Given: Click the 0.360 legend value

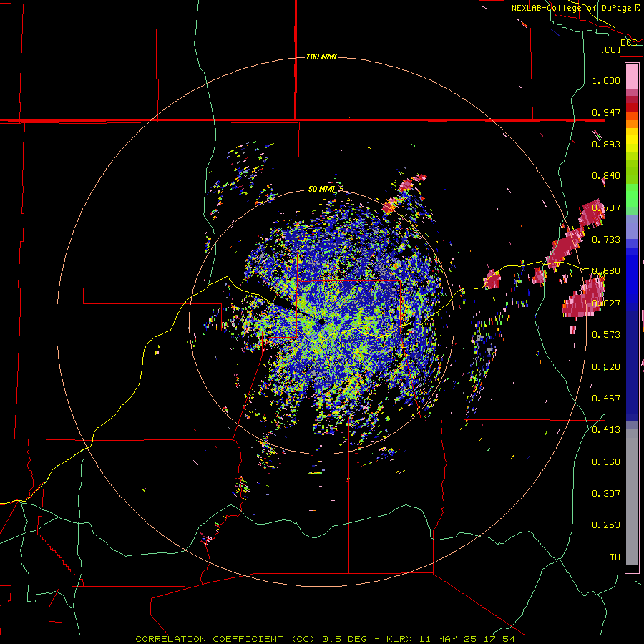Looking at the screenshot, I should (x=606, y=462).
